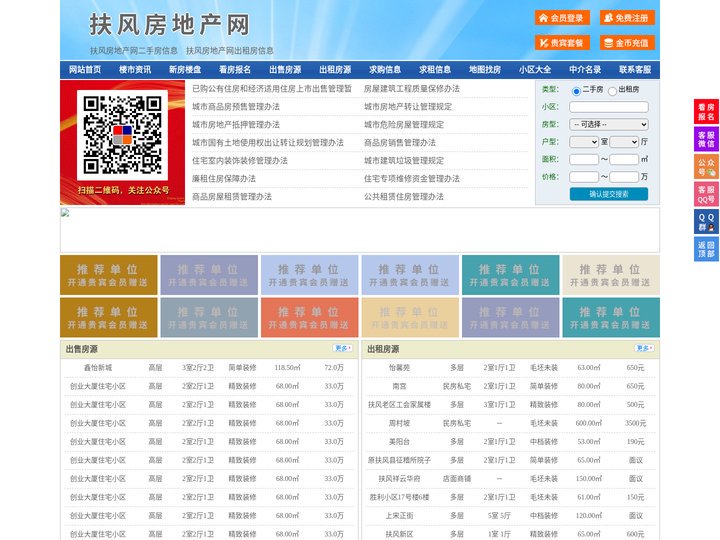Click the maximum 价格 input field
The height and width of the screenshot is (540, 720).
624,177
